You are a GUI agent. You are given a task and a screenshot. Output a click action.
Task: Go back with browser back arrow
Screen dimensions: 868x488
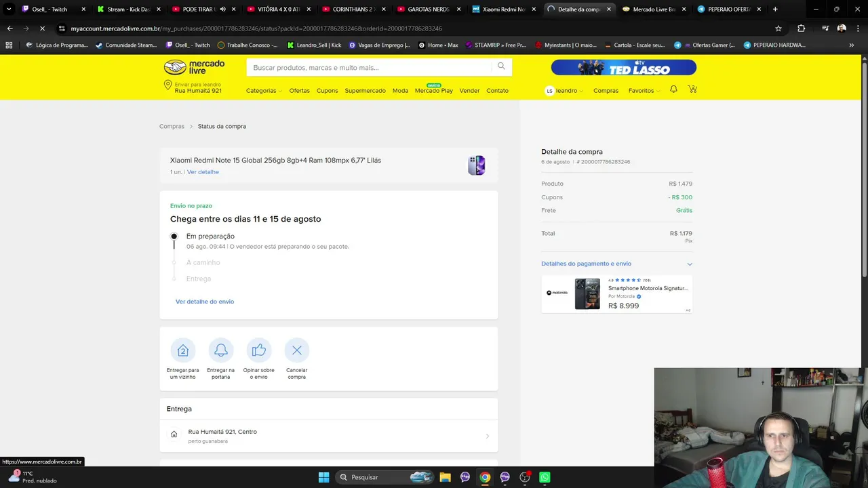[x=9, y=28]
